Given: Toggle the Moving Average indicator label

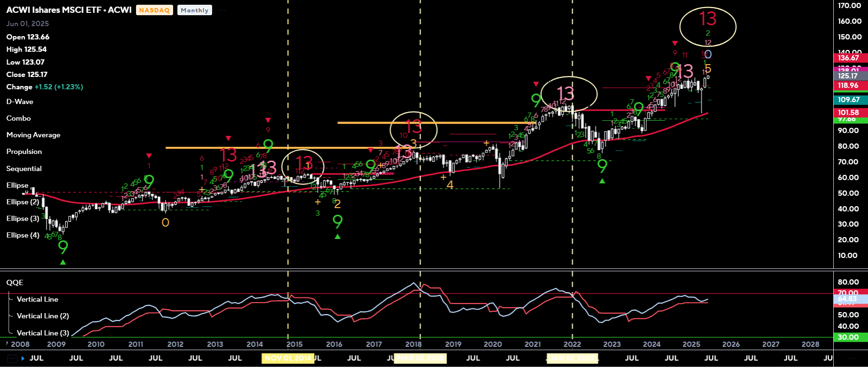Looking at the screenshot, I should point(33,135).
